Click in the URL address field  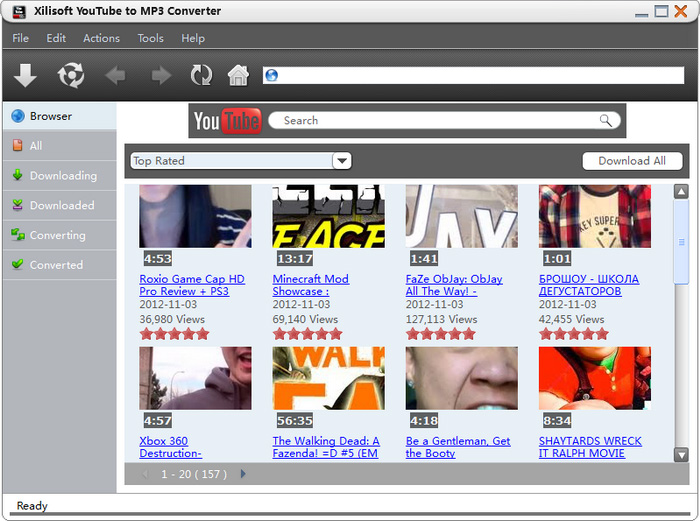[x=473, y=75]
